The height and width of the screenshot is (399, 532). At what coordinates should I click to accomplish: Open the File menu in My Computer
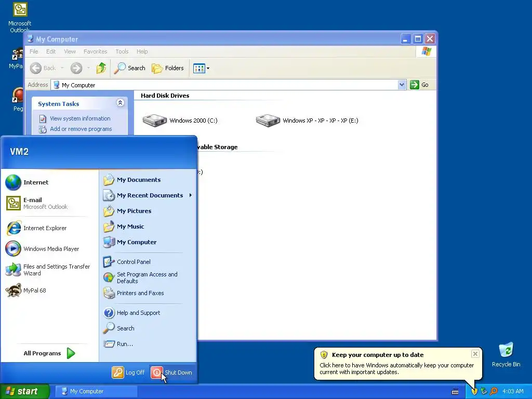[34, 51]
